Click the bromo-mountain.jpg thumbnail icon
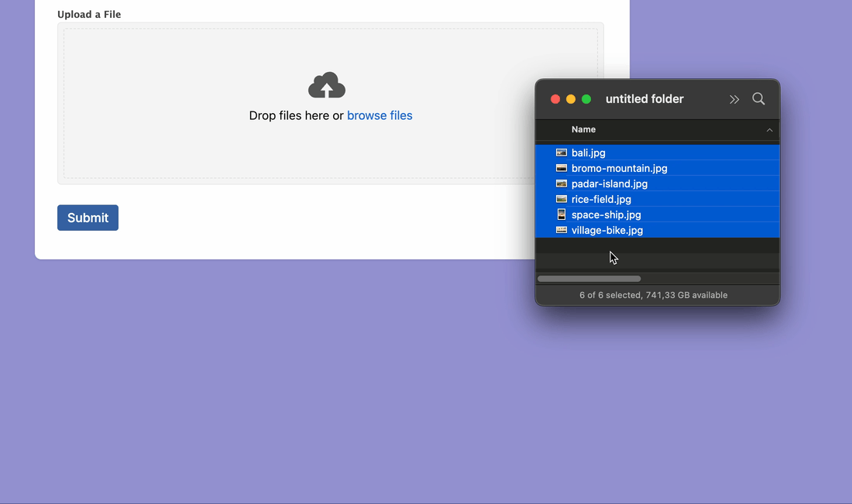 [561, 168]
